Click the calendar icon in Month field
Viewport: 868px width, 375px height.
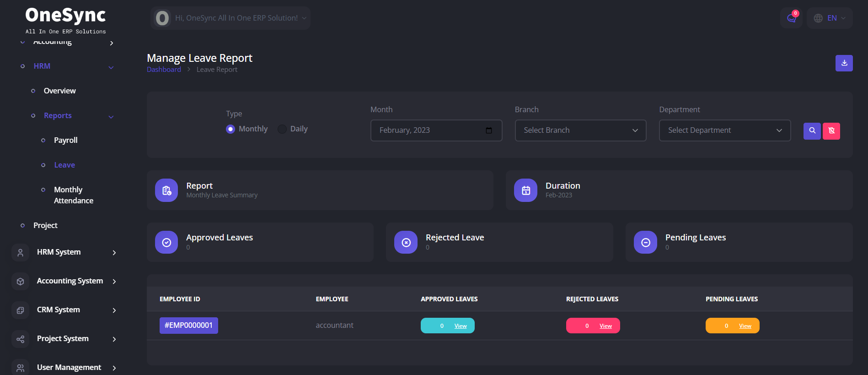coord(488,130)
